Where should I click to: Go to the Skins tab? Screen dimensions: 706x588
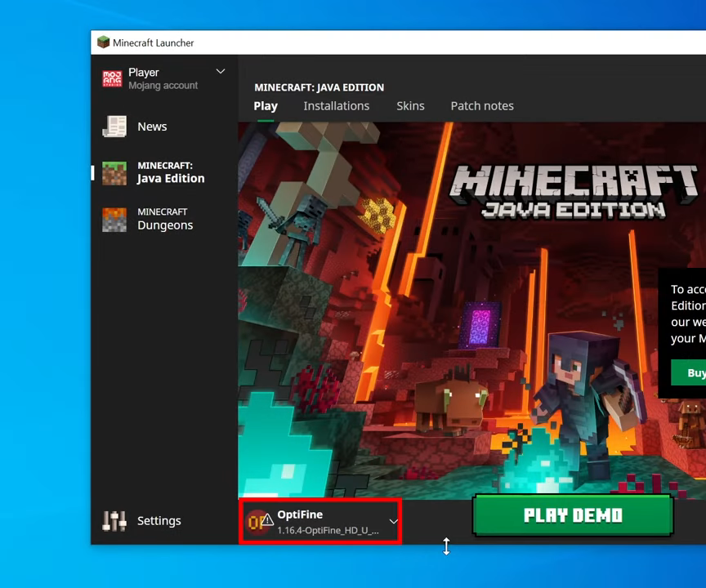[x=410, y=106]
